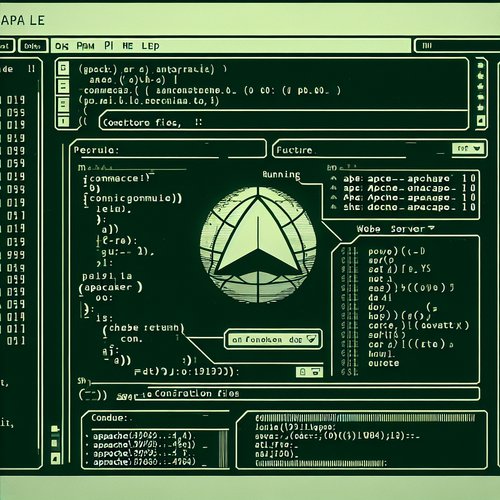Click the middle small icon in lower-left strip
Viewport: 500px width, 500px height.
(x=55, y=443)
